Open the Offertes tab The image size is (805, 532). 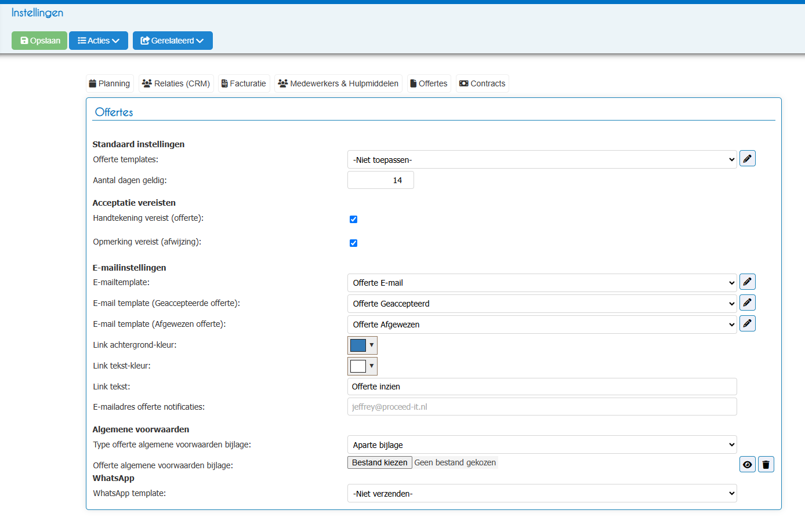pyautogui.click(x=429, y=83)
